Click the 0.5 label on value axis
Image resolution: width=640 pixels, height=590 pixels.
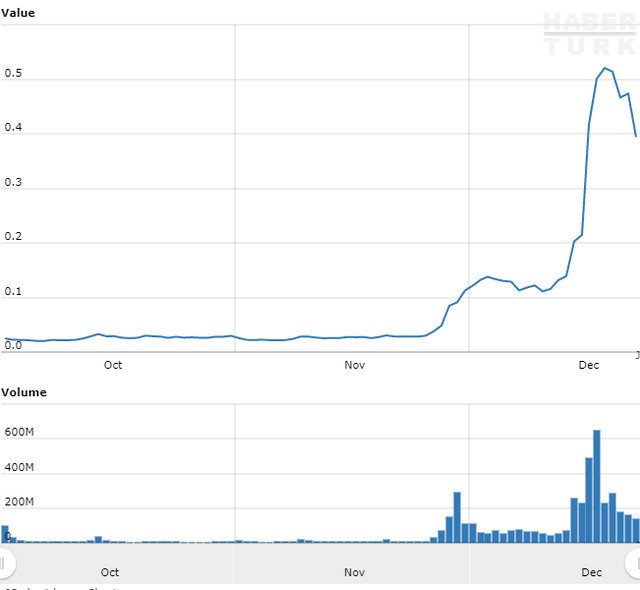pyautogui.click(x=13, y=74)
